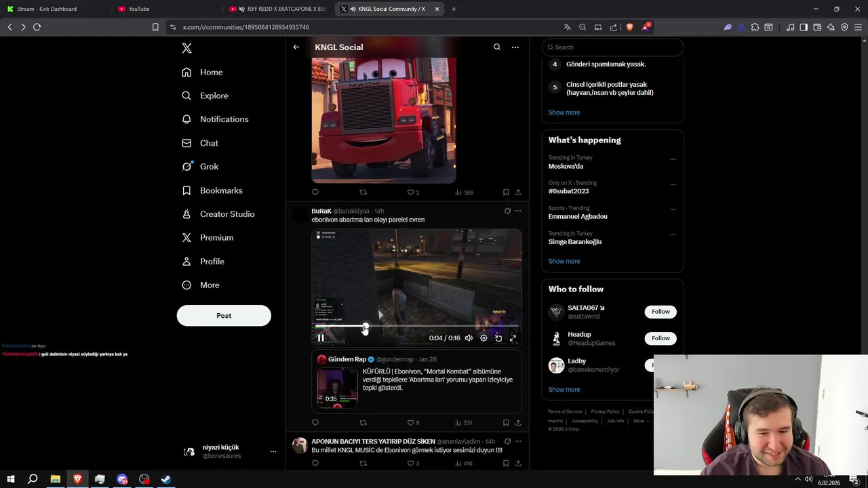Show more community rules
The height and width of the screenshot is (488, 868).
(564, 113)
